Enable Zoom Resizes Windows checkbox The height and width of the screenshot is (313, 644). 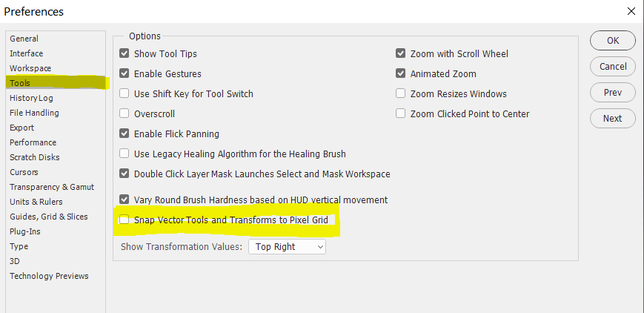(x=401, y=94)
